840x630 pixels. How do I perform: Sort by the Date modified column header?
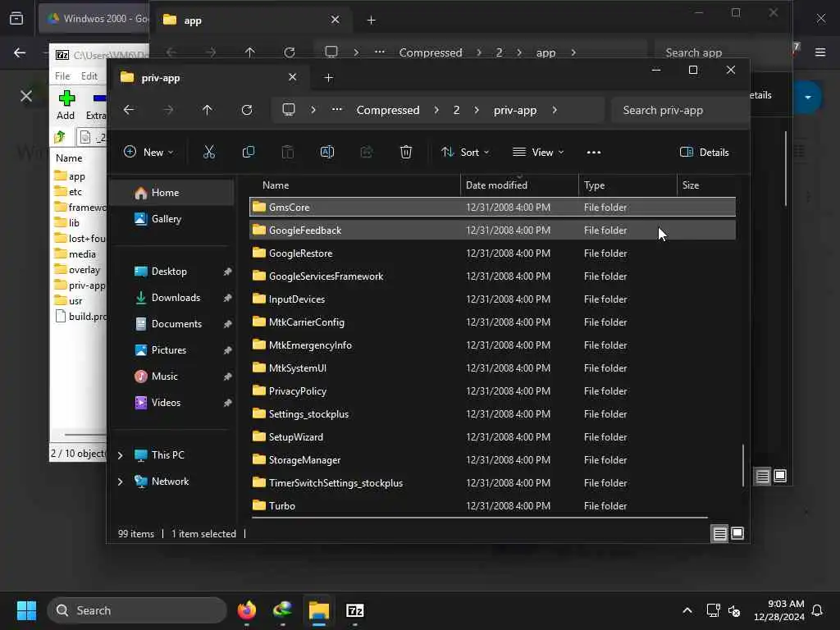point(519,185)
